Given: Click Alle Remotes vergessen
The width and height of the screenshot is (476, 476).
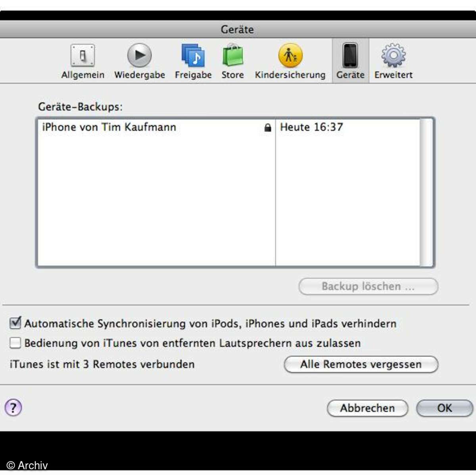Looking at the screenshot, I should [x=361, y=364].
